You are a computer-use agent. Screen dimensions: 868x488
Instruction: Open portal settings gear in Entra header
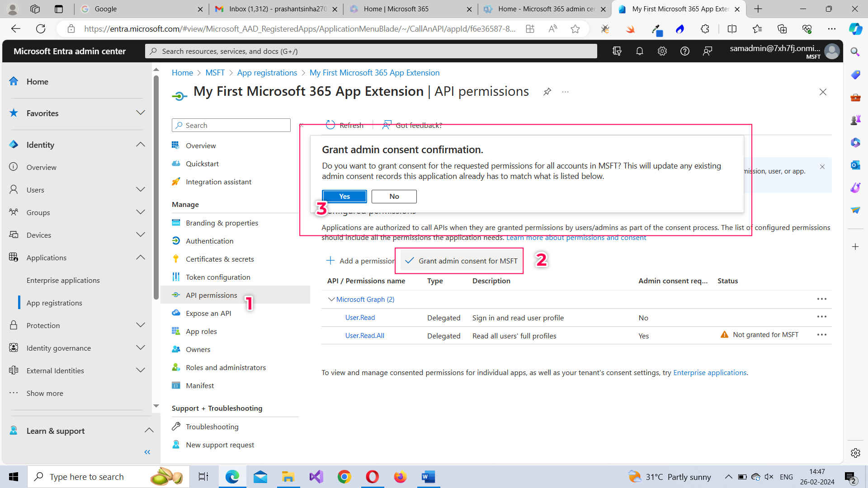(662, 51)
